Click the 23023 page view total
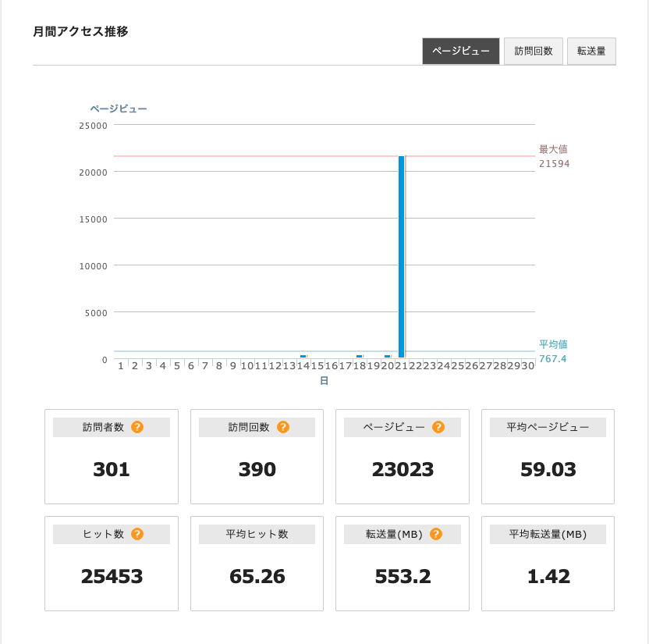 [403, 469]
